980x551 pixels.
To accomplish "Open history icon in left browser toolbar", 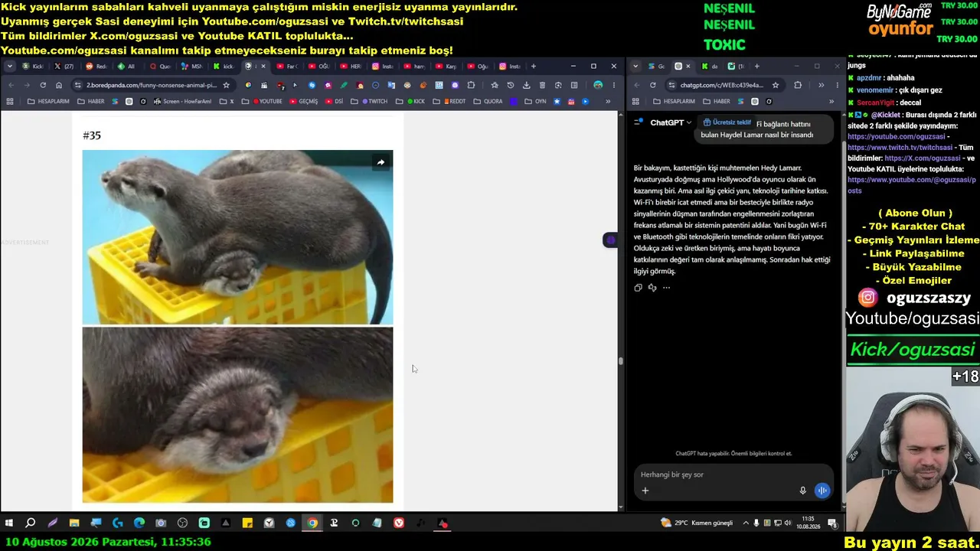I will (x=511, y=85).
